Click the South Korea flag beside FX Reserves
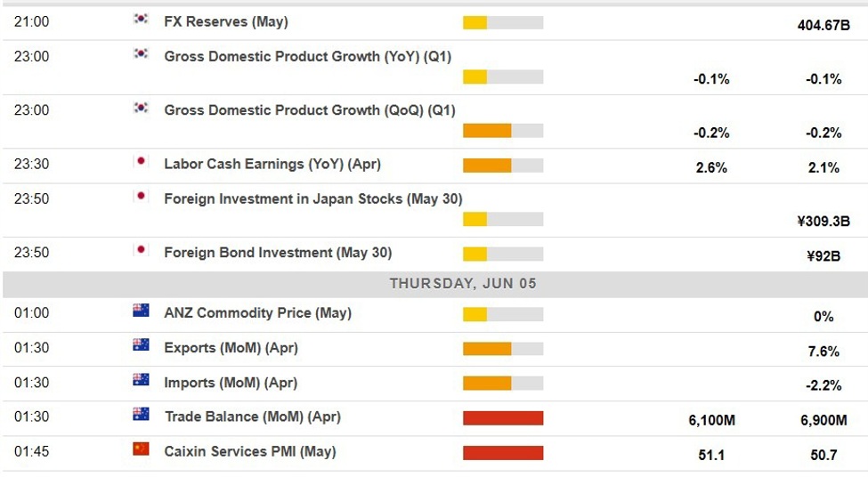This screenshot has width=868, height=477. [140, 20]
